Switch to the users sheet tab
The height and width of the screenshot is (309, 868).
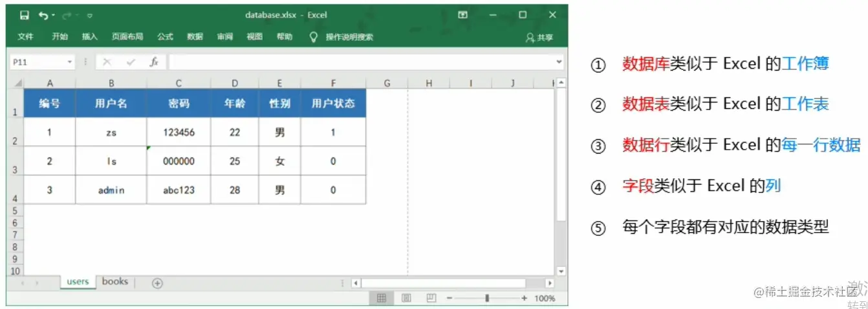(x=78, y=282)
